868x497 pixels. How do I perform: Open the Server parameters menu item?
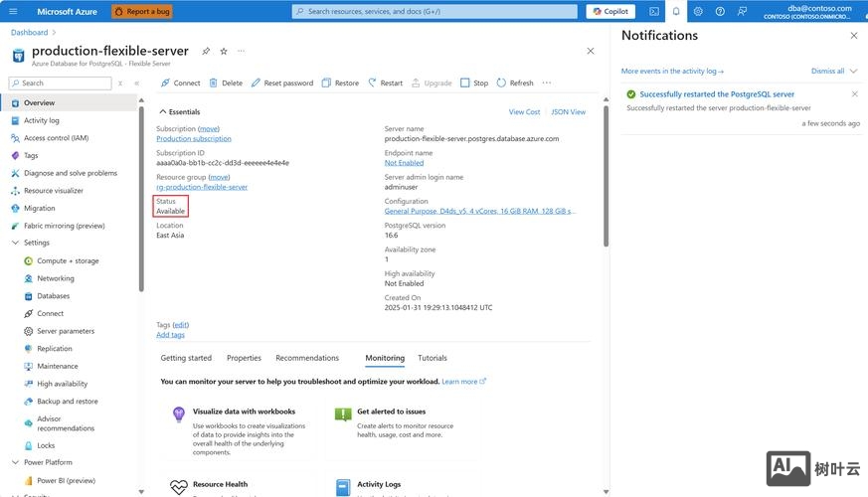pyautogui.click(x=65, y=331)
